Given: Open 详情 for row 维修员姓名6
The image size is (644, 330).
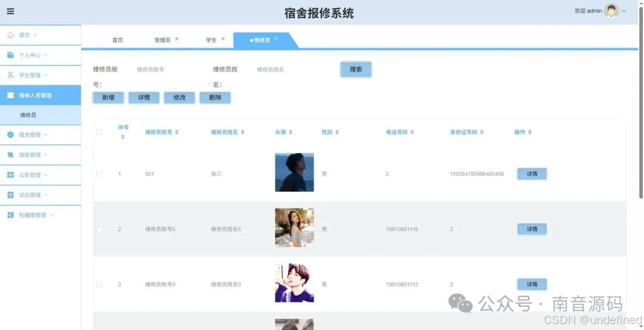Looking at the screenshot, I should click(x=532, y=229).
